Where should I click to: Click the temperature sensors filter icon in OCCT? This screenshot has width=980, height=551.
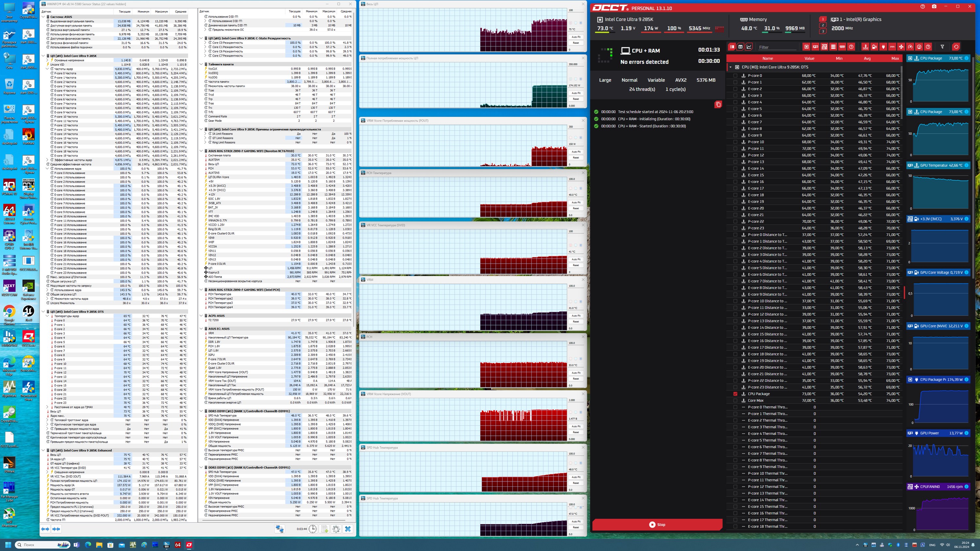865,47
